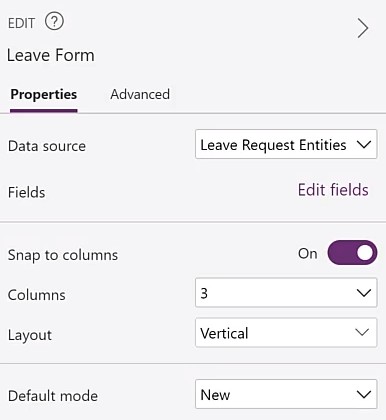Click the Edit fields link
386x420 pixels.
coord(333,190)
